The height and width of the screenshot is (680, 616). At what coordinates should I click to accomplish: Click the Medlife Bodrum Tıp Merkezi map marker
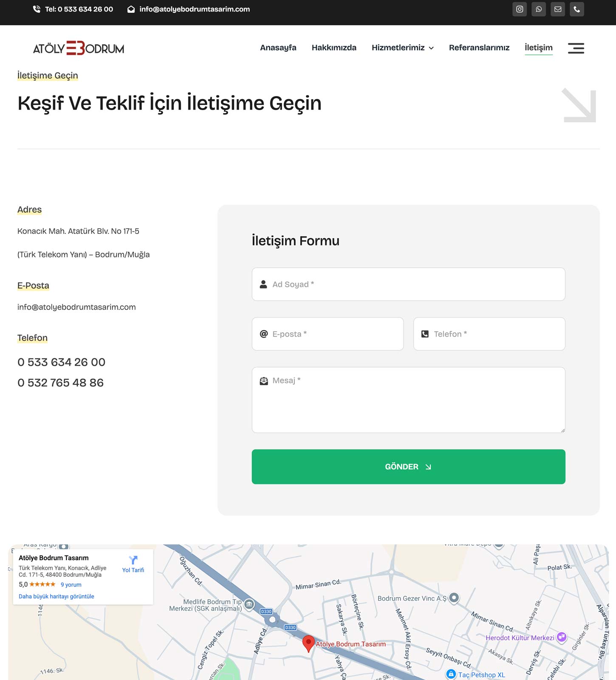coord(249,604)
